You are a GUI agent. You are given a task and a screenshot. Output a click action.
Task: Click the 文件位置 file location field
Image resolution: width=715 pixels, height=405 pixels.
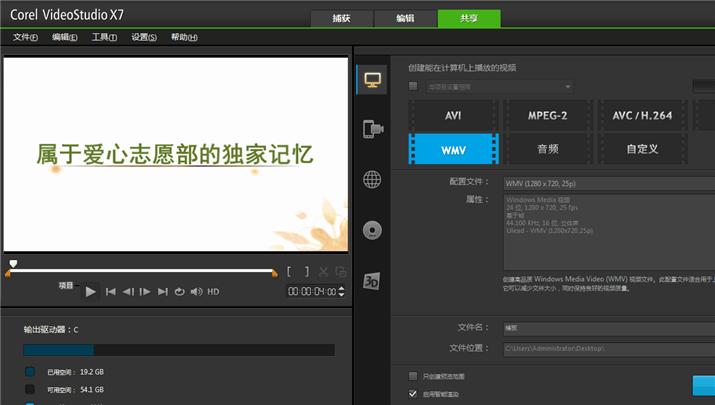(609, 348)
